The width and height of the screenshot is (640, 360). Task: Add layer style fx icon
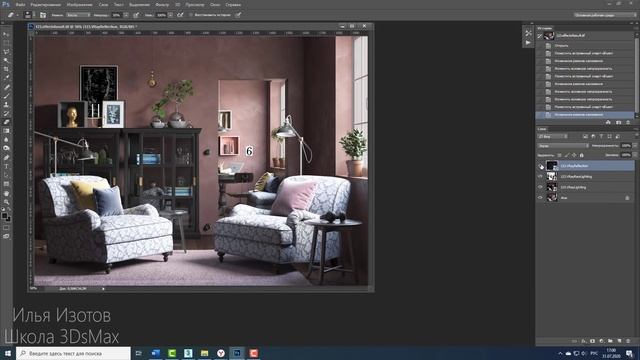click(583, 341)
